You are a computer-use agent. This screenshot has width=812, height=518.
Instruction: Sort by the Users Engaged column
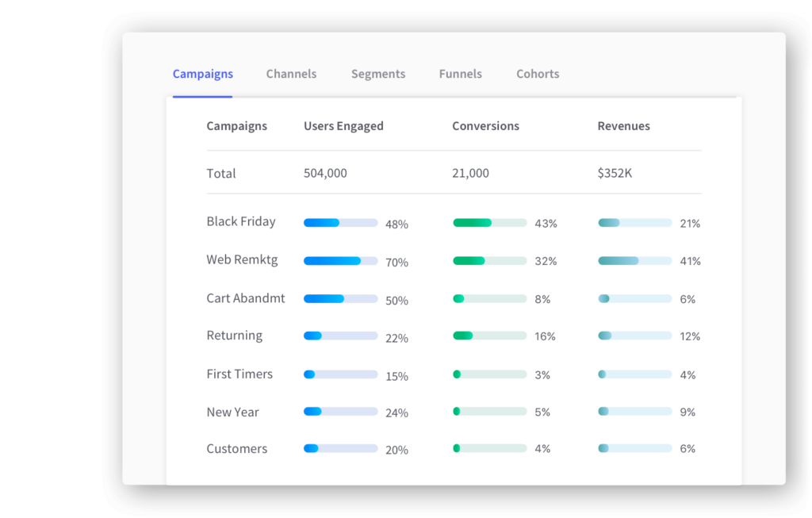point(343,125)
